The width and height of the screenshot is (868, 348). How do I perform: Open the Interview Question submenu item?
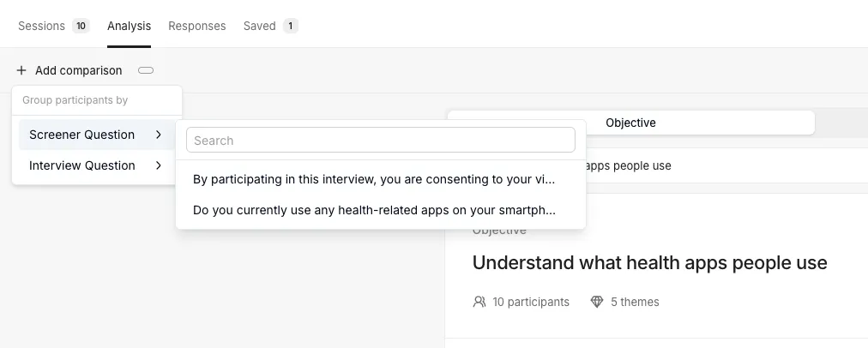click(x=97, y=165)
